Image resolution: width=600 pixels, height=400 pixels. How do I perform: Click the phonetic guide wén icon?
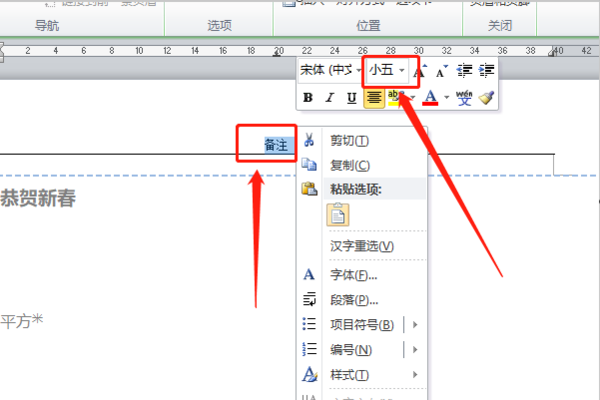[464, 98]
